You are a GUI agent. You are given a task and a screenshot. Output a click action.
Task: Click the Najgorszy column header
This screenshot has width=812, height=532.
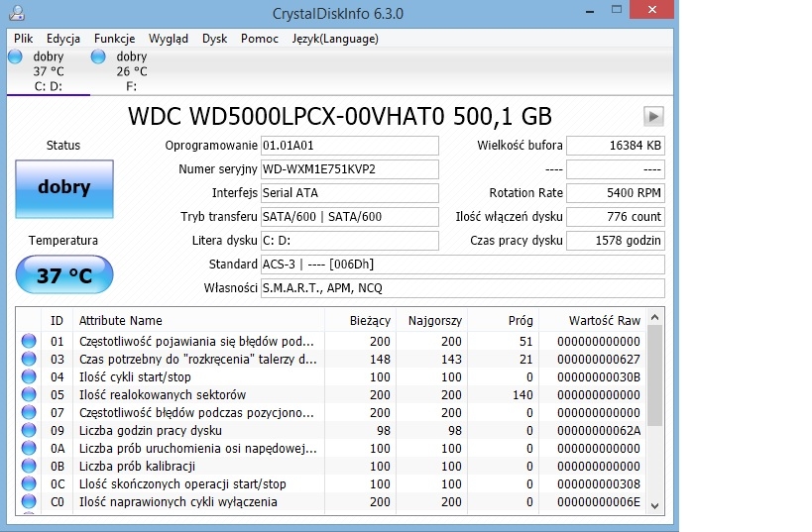(x=432, y=320)
